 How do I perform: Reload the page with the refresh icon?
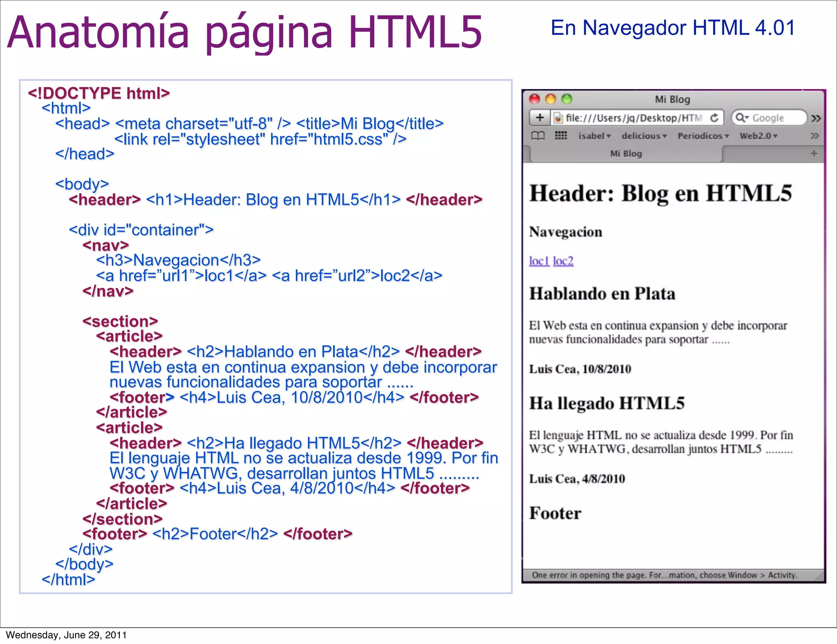pos(714,118)
